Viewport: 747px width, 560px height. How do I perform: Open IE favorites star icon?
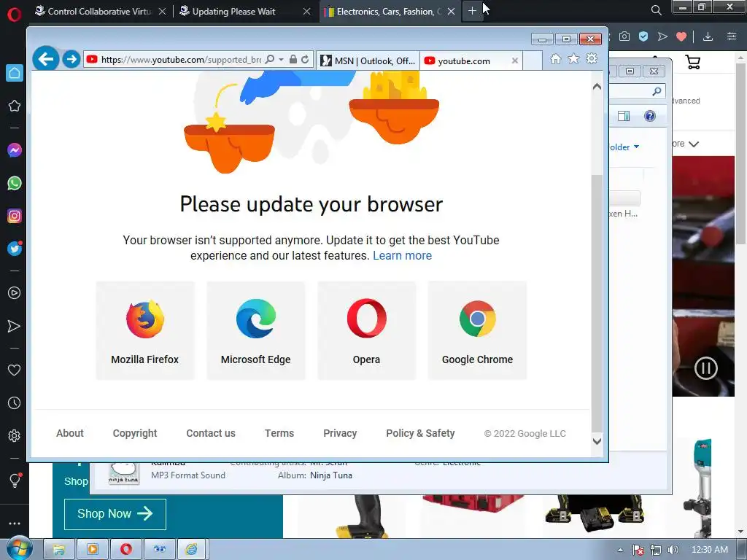[x=573, y=58]
